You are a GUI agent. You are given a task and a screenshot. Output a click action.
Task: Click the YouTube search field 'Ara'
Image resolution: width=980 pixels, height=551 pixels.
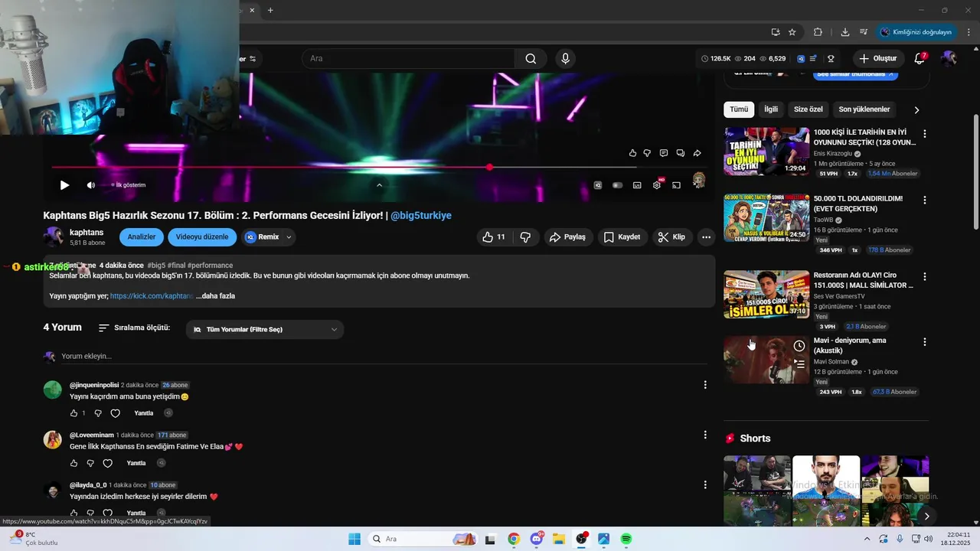(x=408, y=58)
